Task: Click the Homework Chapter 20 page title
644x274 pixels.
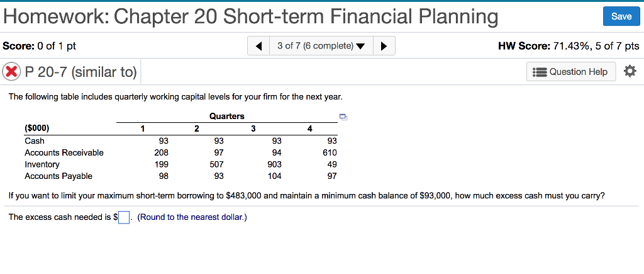Action: pyautogui.click(x=250, y=16)
